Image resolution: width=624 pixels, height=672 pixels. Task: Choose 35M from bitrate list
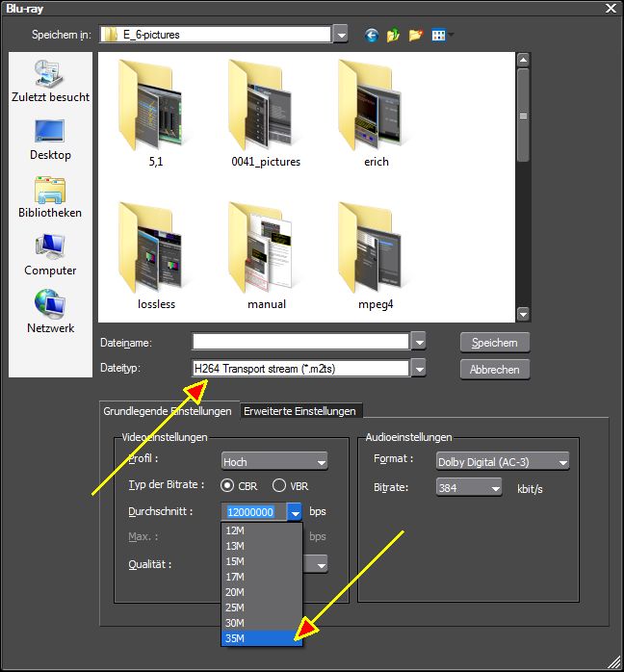pyautogui.click(x=262, y=638)
